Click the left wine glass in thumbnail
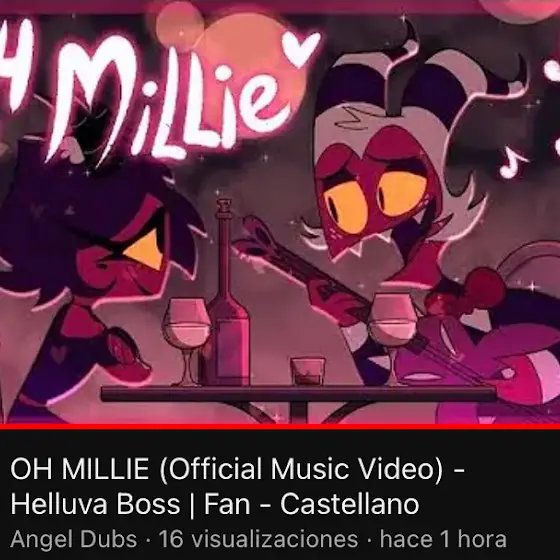 (x=186, y=342)
